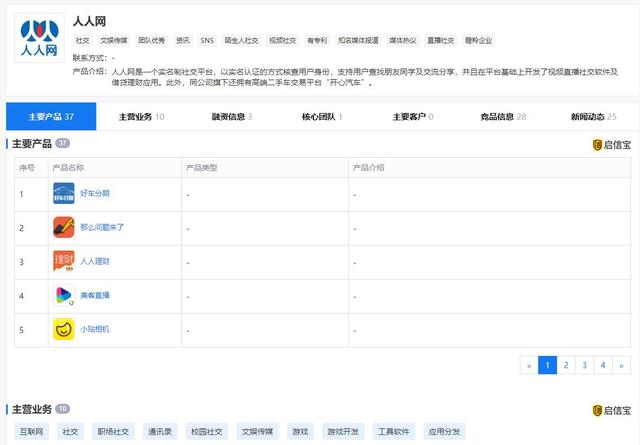Select the 竞品信息 28 tab
Viewport: 640px width, 445px height.
tap(503, 117)
